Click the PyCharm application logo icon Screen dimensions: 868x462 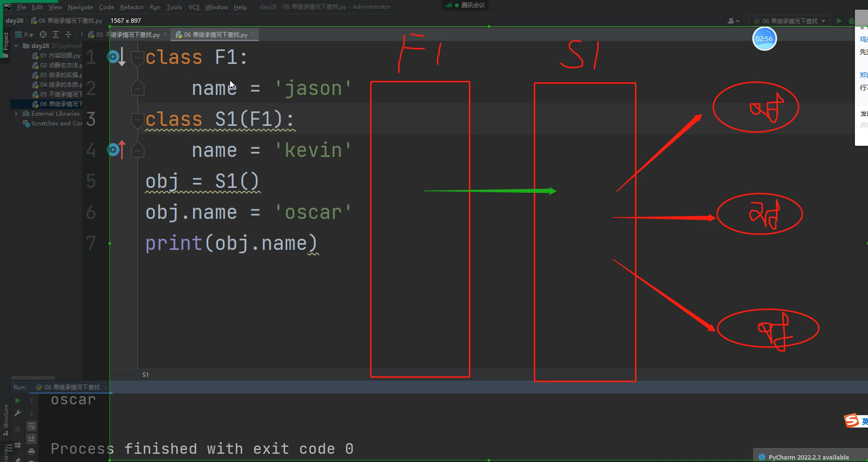point(7,7)
